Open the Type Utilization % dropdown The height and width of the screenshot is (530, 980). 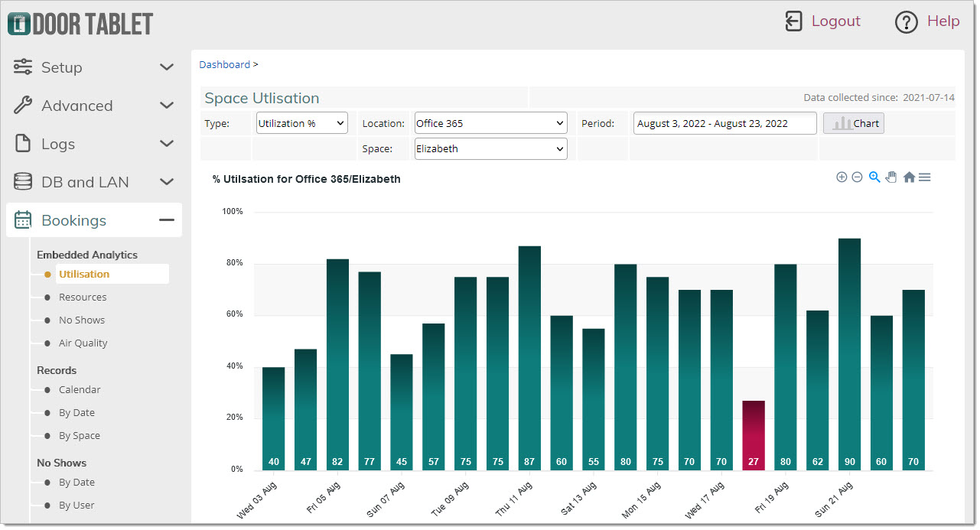302,123
